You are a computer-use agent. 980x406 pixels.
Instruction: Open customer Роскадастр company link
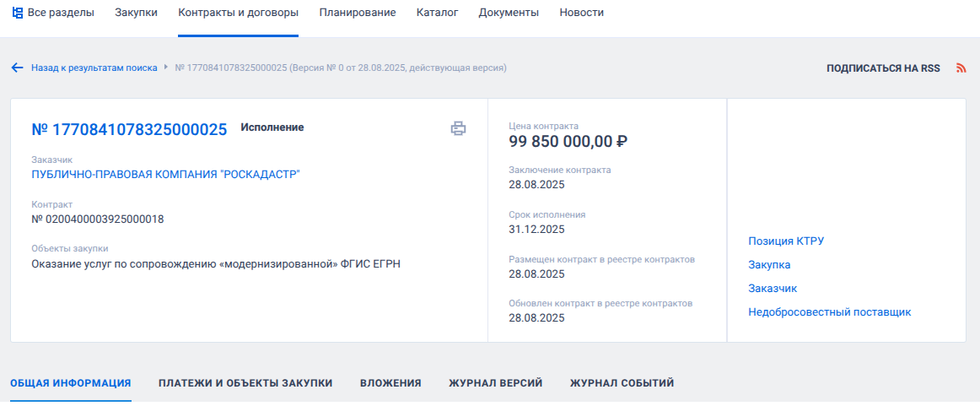coord(165,175)
